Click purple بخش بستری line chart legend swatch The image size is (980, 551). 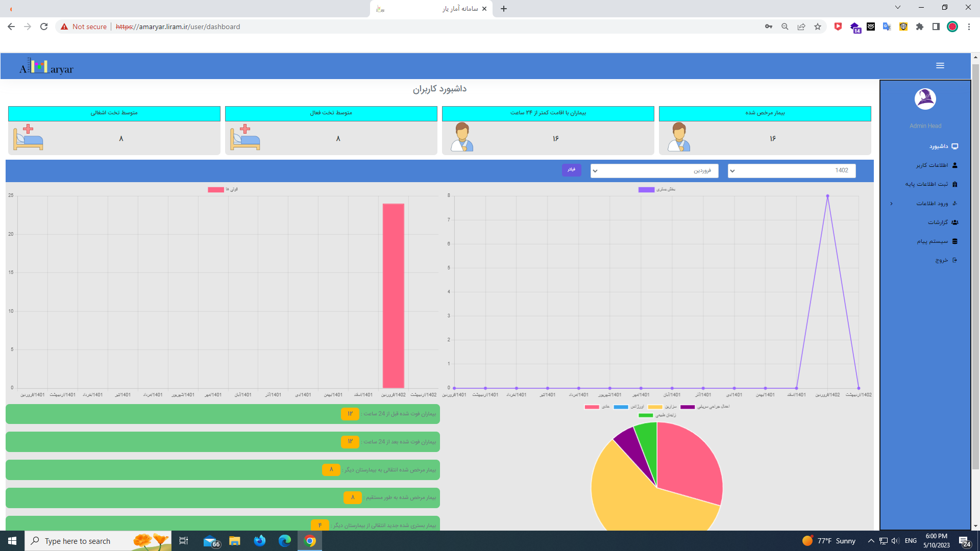pyautogui.click(x=646, y=190)
